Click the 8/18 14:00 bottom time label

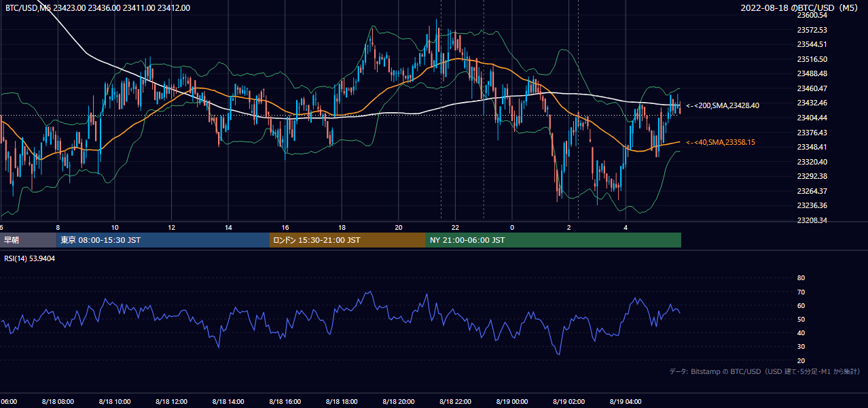228,402
